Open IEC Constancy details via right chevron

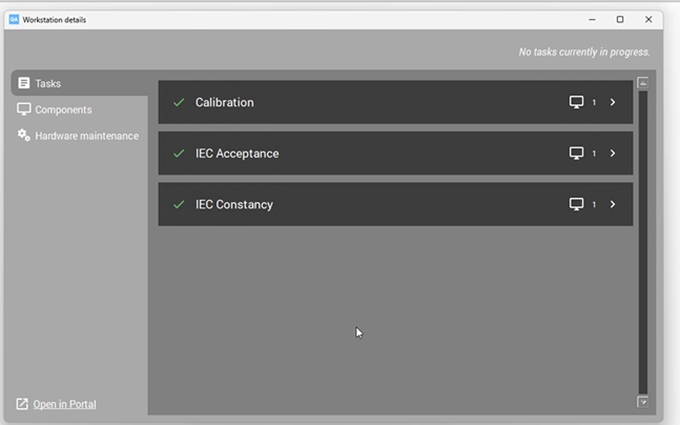click(612, 204)
